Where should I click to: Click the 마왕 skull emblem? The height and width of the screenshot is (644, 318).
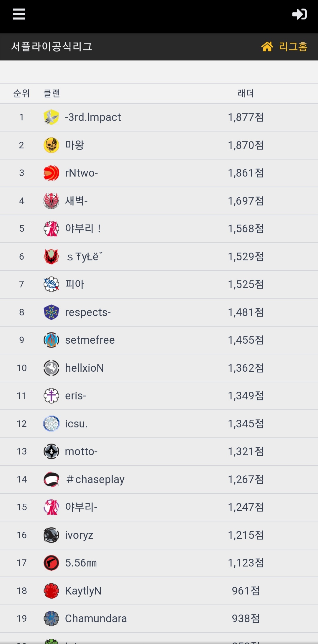point(51,145)
